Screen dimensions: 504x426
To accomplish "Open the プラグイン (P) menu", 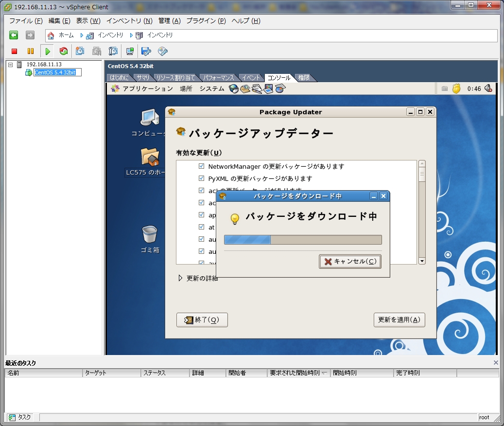I will tap(206, 21).
